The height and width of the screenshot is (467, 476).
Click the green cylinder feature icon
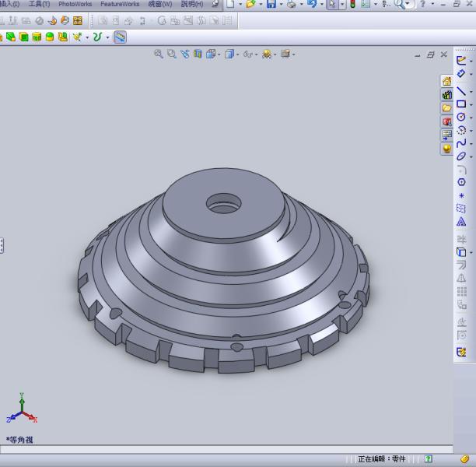pyautogui.click(x=37, y=37)
